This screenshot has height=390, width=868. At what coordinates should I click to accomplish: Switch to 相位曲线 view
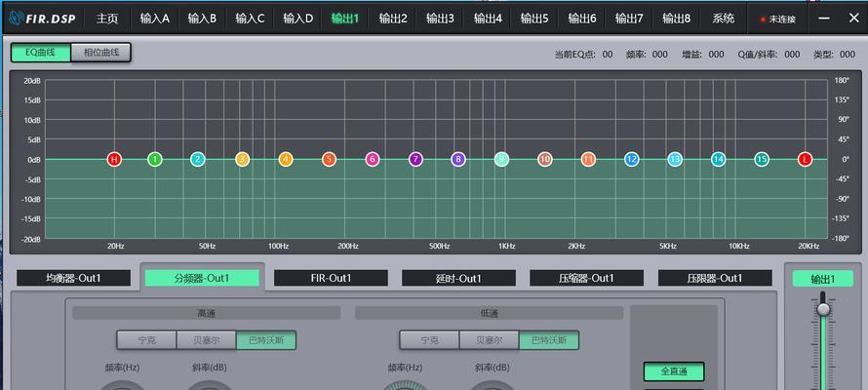(100, 53)
